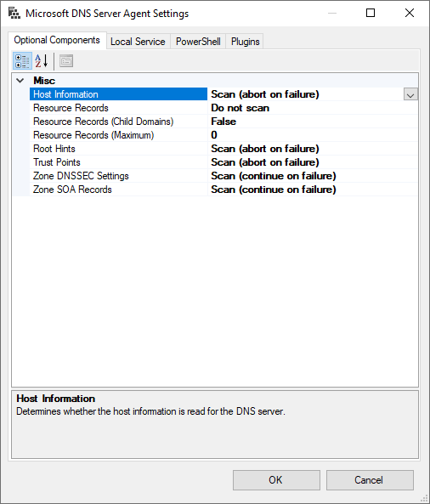Select the Optional Components tab
The width and height of the screenshot is (430, 504).
pos(57,40)
